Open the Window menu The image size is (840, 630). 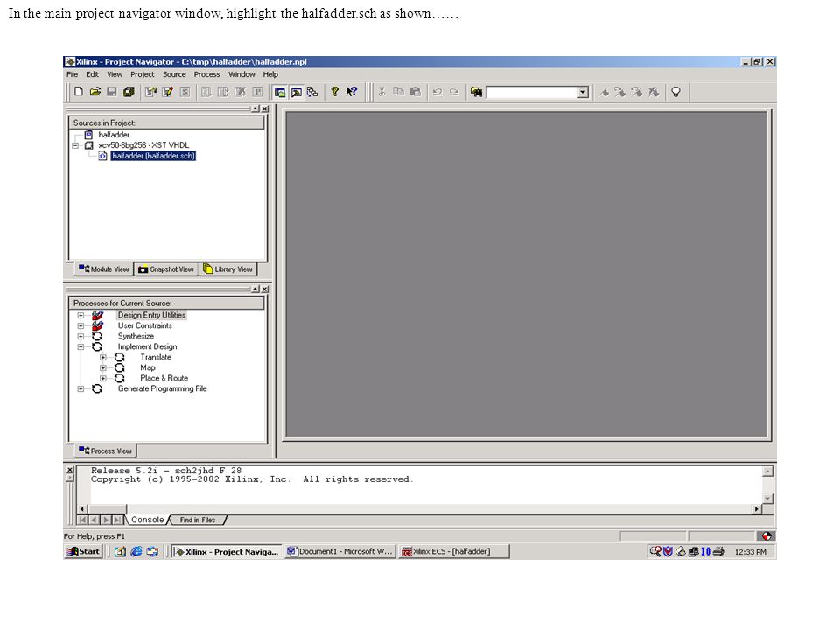click(241, 74)
